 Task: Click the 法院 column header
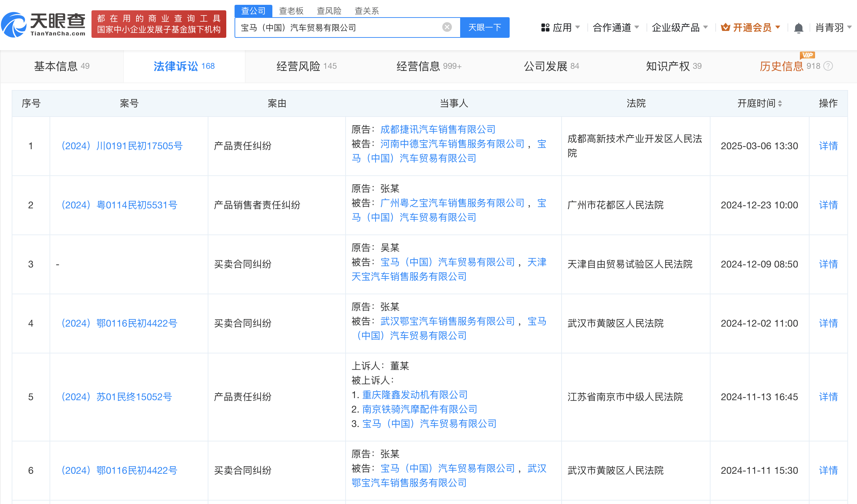[x=636, y=103]
